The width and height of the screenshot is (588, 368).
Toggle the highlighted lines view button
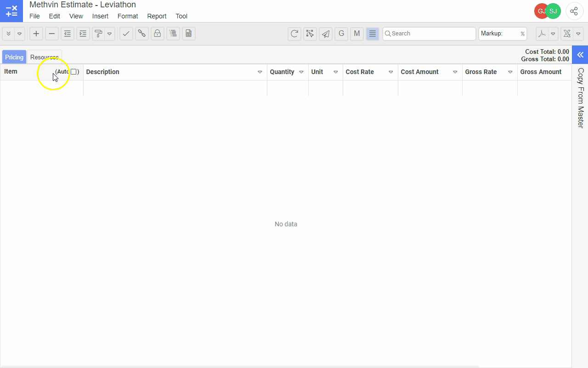[x=373, y=34]
